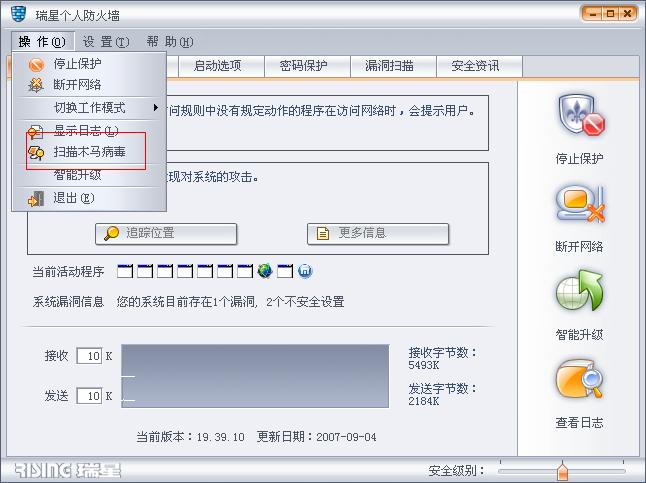Choose 退出(E) from the 操作 menu
This screenshot has height=483, width=646.
(89, 198)
